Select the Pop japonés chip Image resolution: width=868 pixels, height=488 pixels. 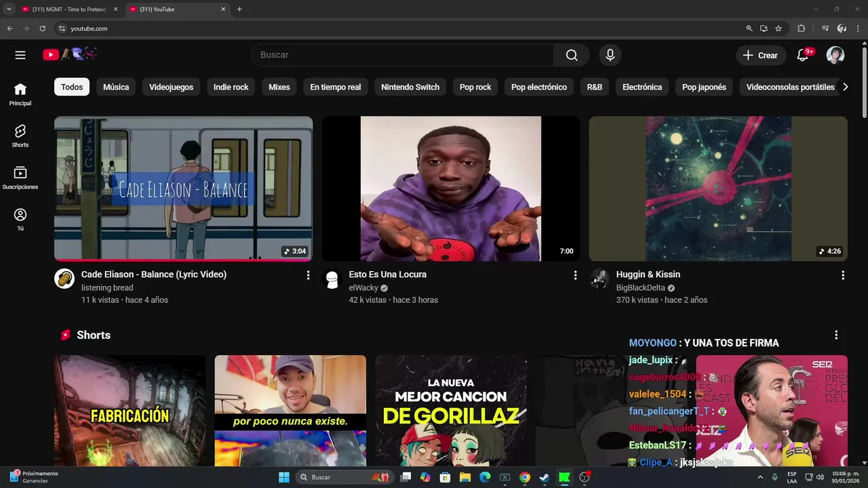(x=704, y=87)
